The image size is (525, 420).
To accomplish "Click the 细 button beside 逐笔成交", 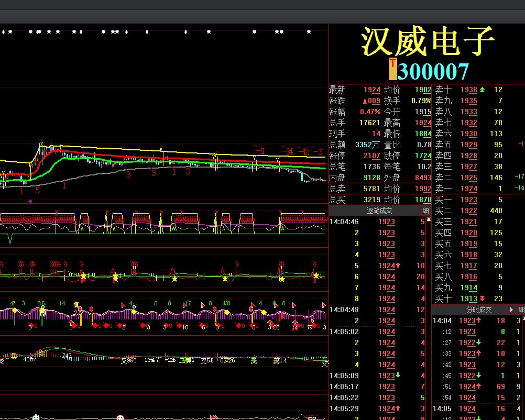I will tap(425, 211).
